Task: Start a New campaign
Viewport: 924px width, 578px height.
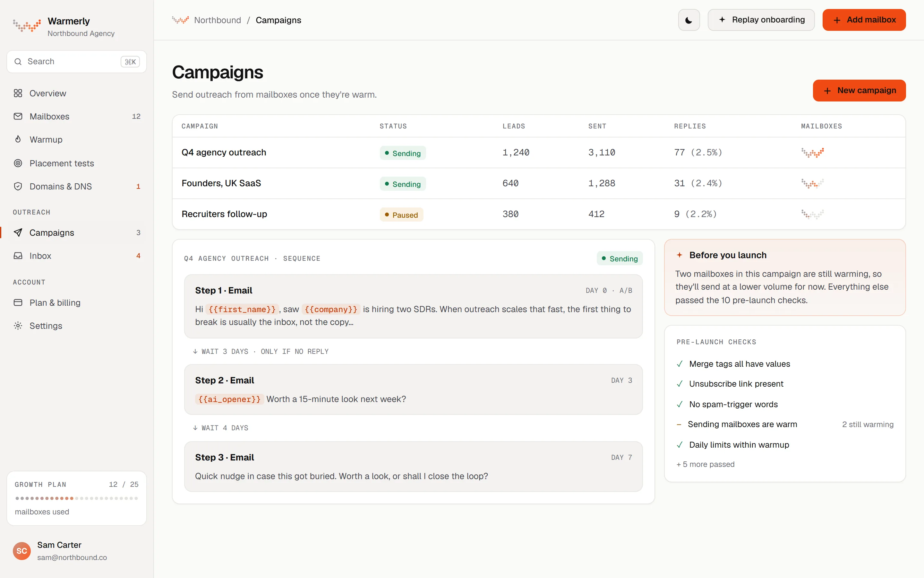Action: [x=859, y=91]
